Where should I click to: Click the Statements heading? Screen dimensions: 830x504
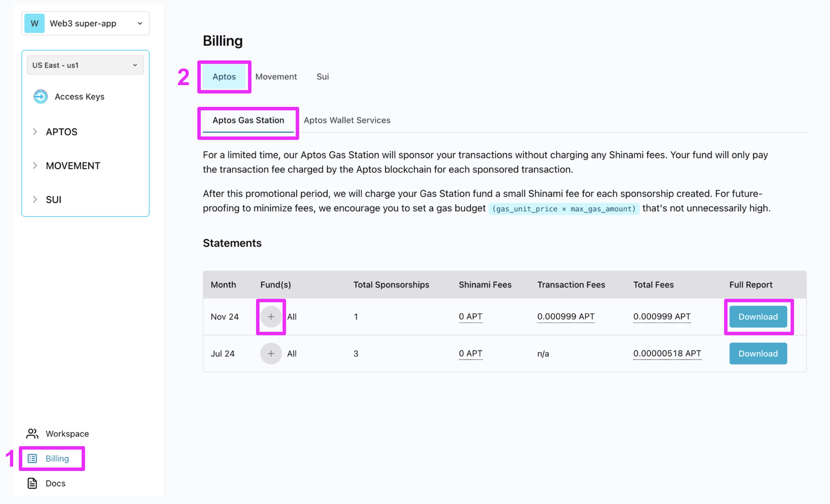point(232,243)
